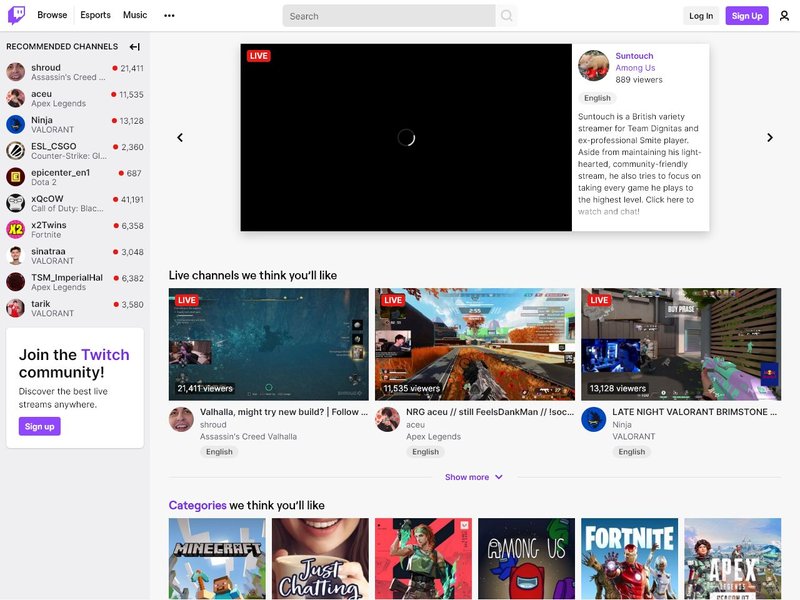
Task: Click the right carousel arrow
Action: tap(770, 137)
